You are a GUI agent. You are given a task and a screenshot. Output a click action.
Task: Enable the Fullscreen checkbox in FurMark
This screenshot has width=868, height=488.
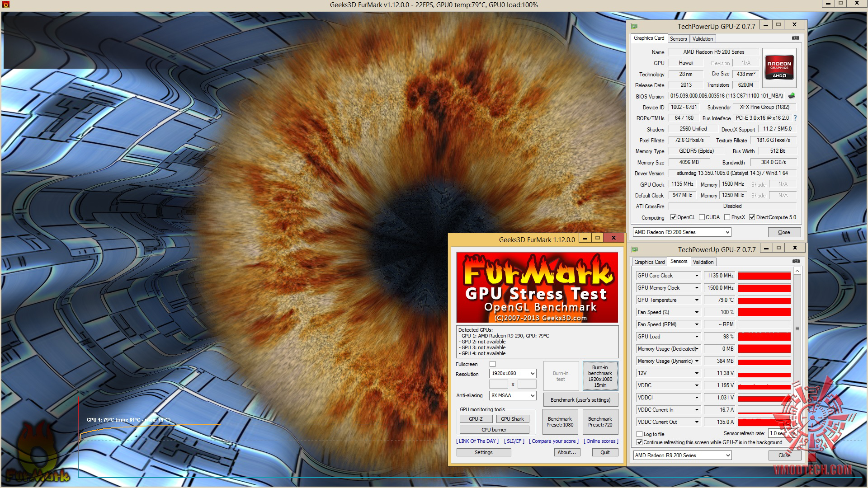493,364
